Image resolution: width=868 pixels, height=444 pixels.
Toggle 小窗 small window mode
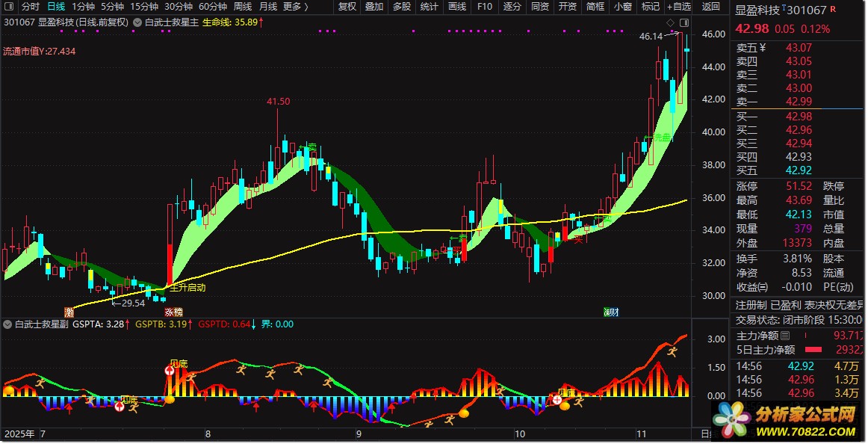(623, 7)
